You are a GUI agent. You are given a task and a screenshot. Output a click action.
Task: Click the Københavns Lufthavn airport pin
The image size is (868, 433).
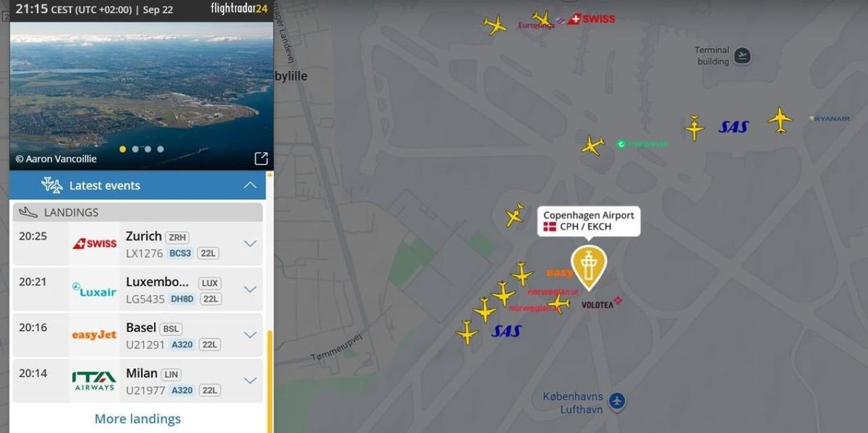(616, 400)
